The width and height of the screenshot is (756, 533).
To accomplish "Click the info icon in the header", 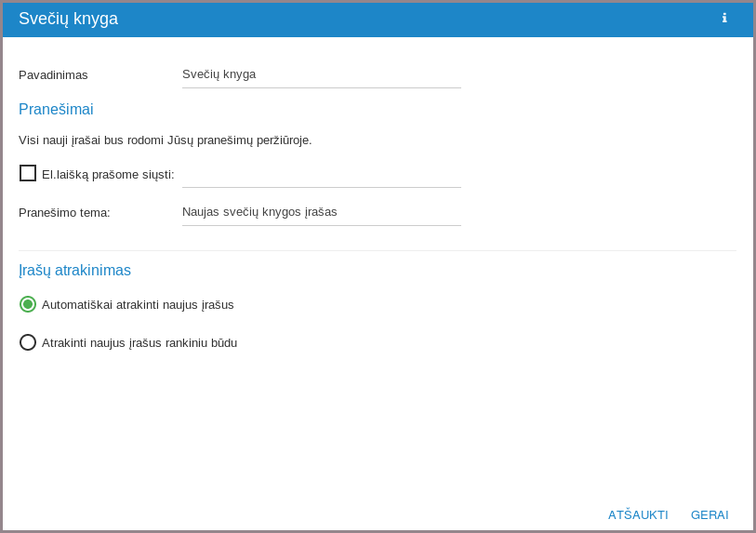I will [x=724, y=19].
